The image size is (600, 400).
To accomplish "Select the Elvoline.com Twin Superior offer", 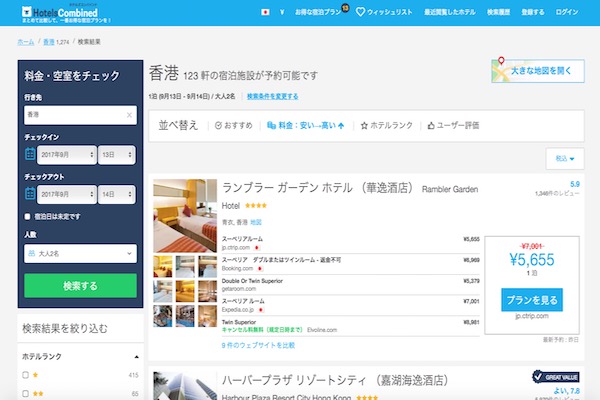I will coord(351,326).
